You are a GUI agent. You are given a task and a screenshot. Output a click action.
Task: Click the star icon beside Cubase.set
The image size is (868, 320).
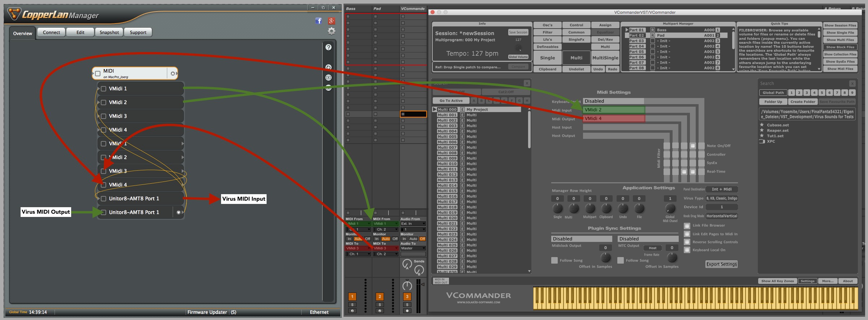click(762, 125)
